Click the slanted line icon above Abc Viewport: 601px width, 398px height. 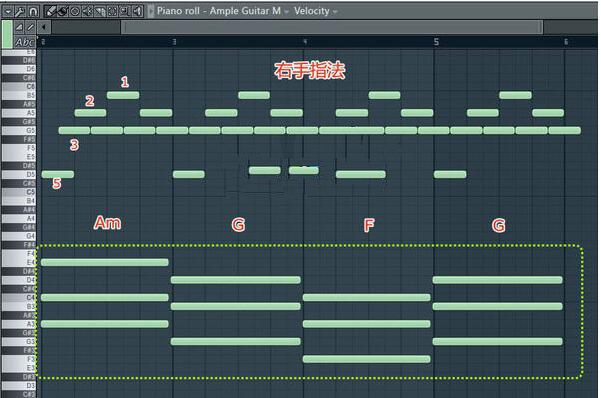31,27
